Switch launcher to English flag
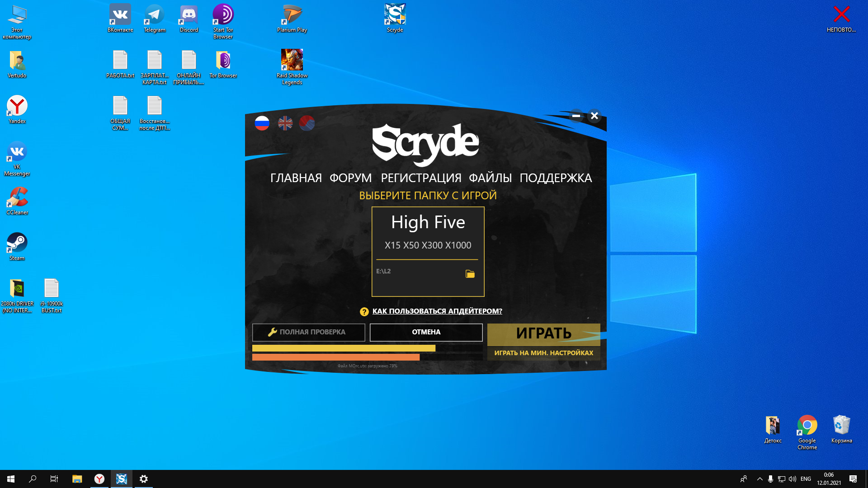This screenshot has height=488, width=868. pyautogui.click(x=285, y=123)
